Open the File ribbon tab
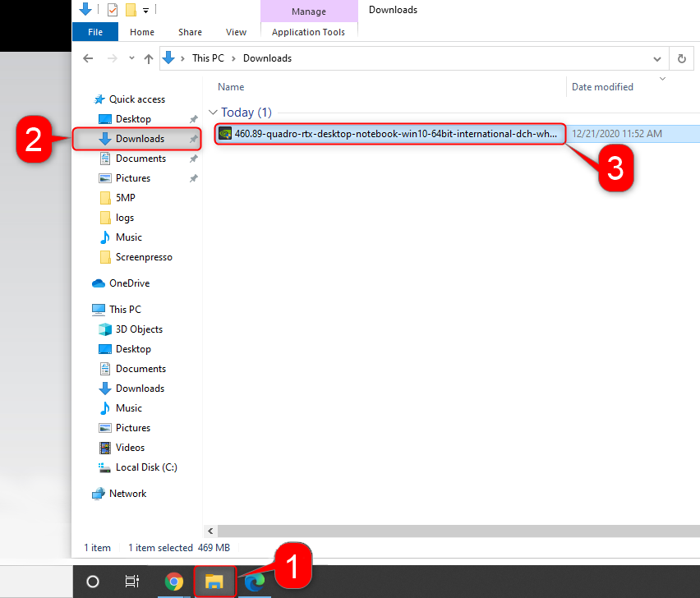The width and height of the screenshot is (700, 598). pos(95,32)
